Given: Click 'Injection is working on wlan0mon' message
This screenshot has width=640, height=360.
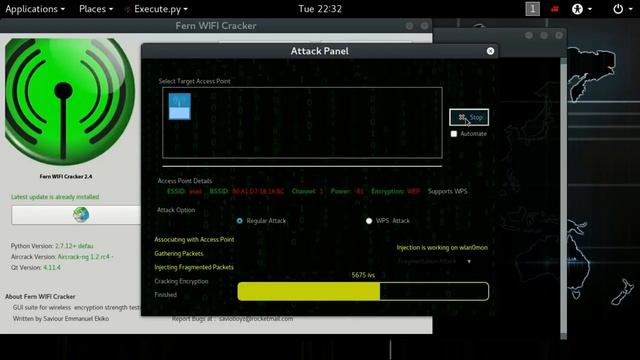Looking at the screenshot, I should pos(442,248).
